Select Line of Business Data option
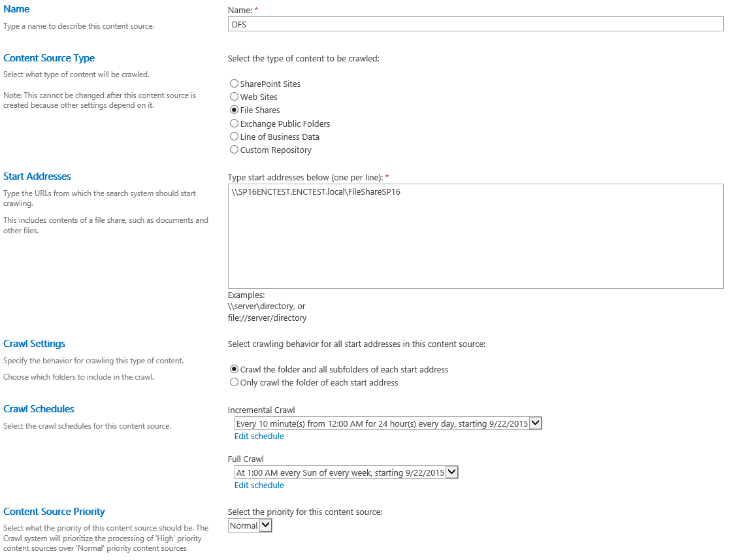The image size is (733, 560). click(234, 137)
